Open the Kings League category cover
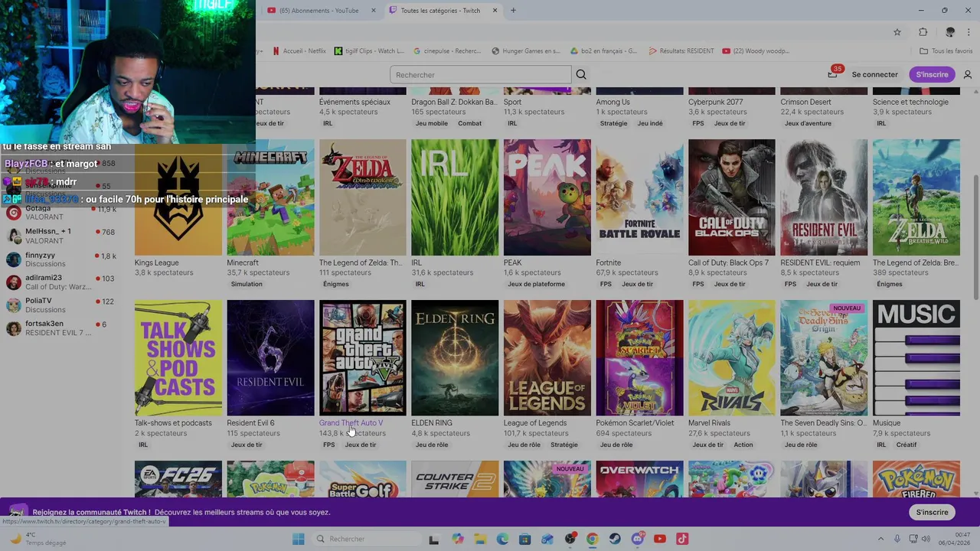This screenshot has height=551, width=980. (178, 197)
